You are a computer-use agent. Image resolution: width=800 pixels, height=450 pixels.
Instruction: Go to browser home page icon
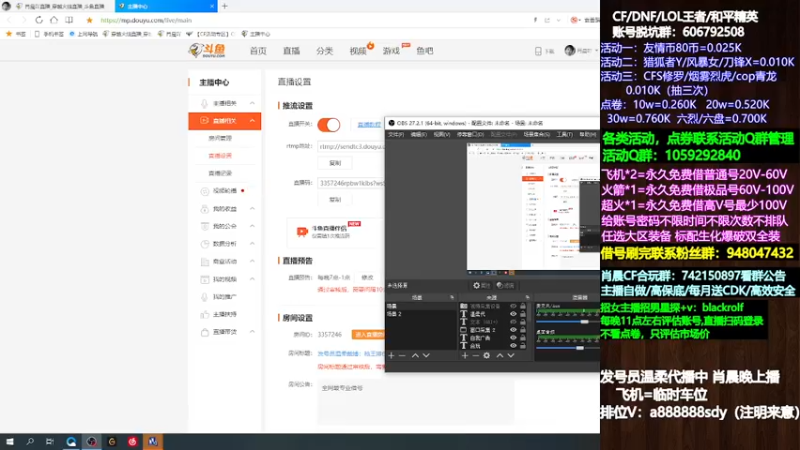tap(54, 20)
